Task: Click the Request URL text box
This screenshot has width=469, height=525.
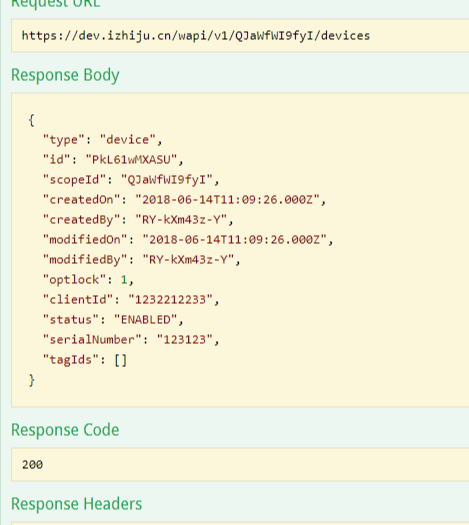Action: 240,35
